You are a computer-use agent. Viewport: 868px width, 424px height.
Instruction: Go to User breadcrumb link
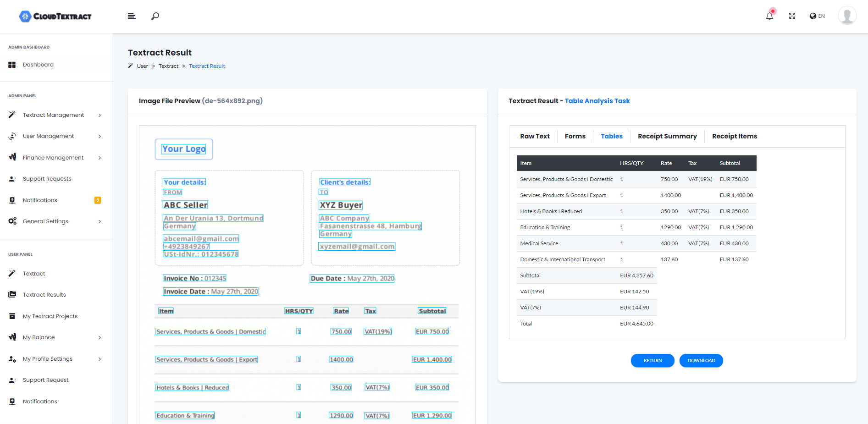pyautogui.click(x=142, y=66)
